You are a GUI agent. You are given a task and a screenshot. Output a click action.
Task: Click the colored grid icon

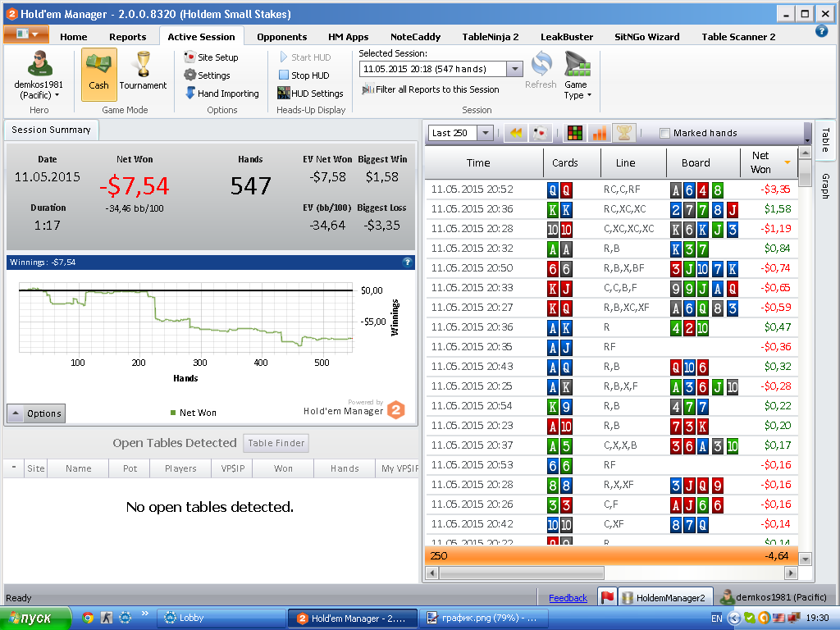click(575, 133)
